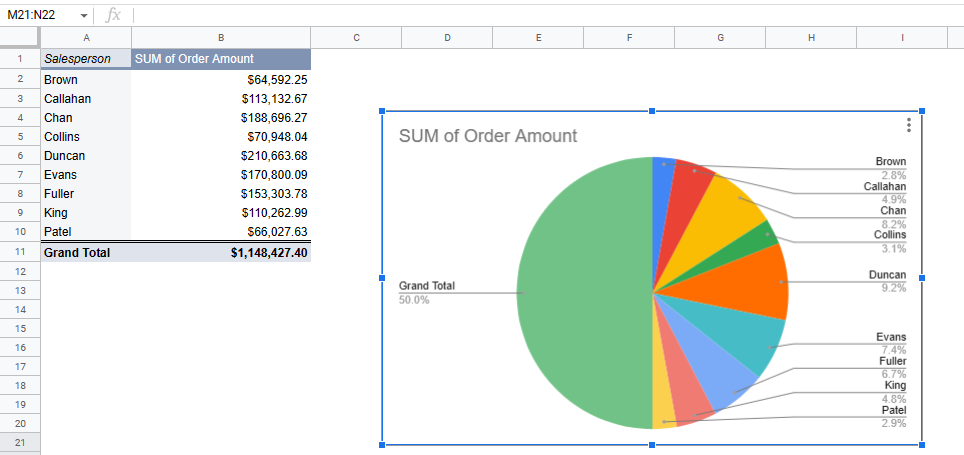
Task: Select the Salesperson header cell
Action: pos(85,59)
